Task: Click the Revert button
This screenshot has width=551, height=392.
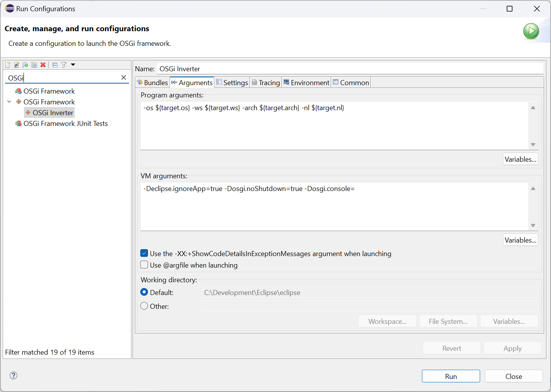Action: pyautogui.click(x=452, y=348)
